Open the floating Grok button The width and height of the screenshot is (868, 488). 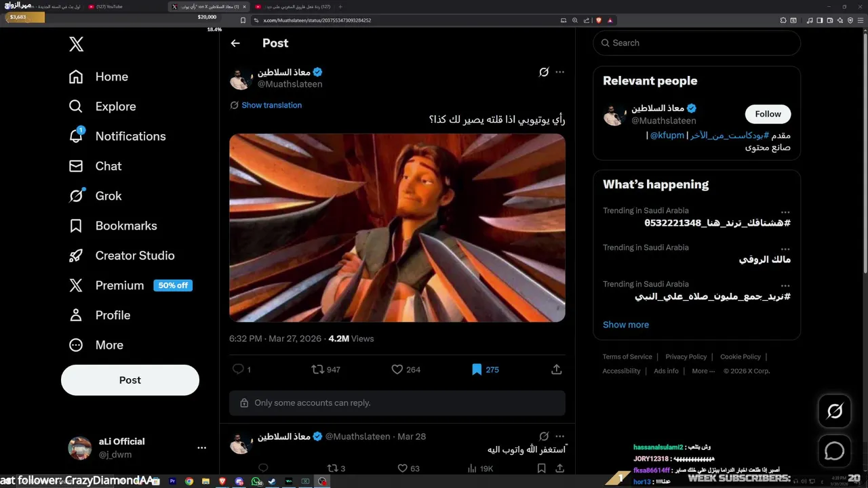pos(835,411)
